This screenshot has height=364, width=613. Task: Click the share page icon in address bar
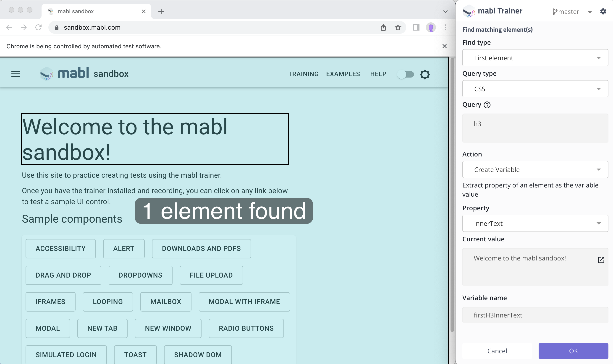pos(383,27)
